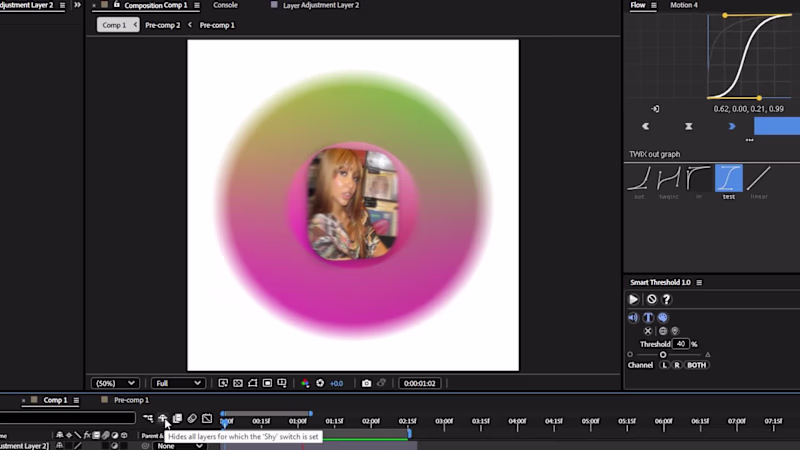Open the Composition Comp 1 panel menu

197,5
